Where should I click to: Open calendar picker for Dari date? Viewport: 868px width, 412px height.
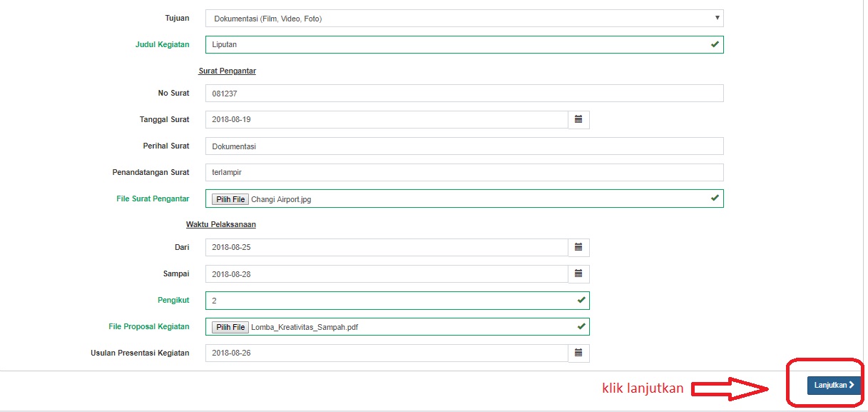tap(578, 247)
